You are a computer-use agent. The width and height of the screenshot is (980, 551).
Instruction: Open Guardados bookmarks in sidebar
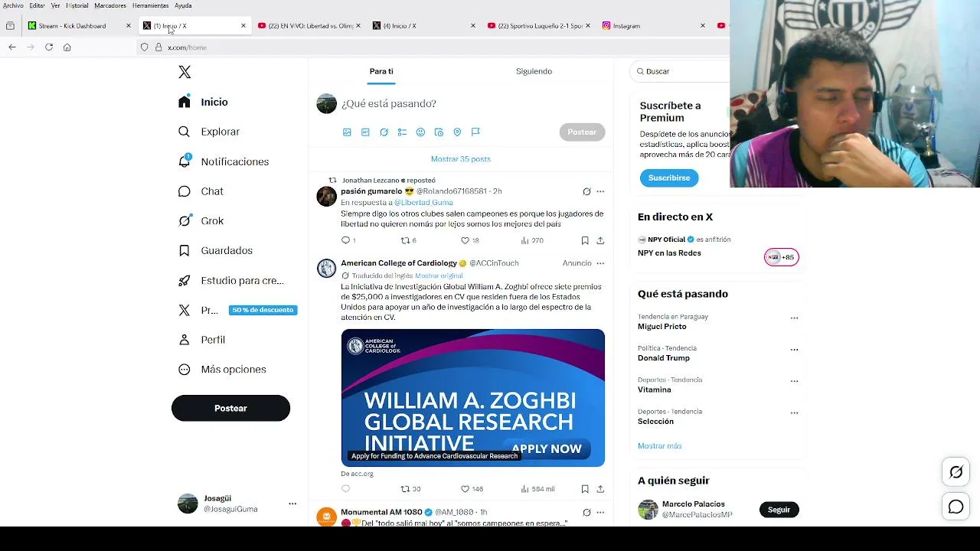tap(215, 250)
